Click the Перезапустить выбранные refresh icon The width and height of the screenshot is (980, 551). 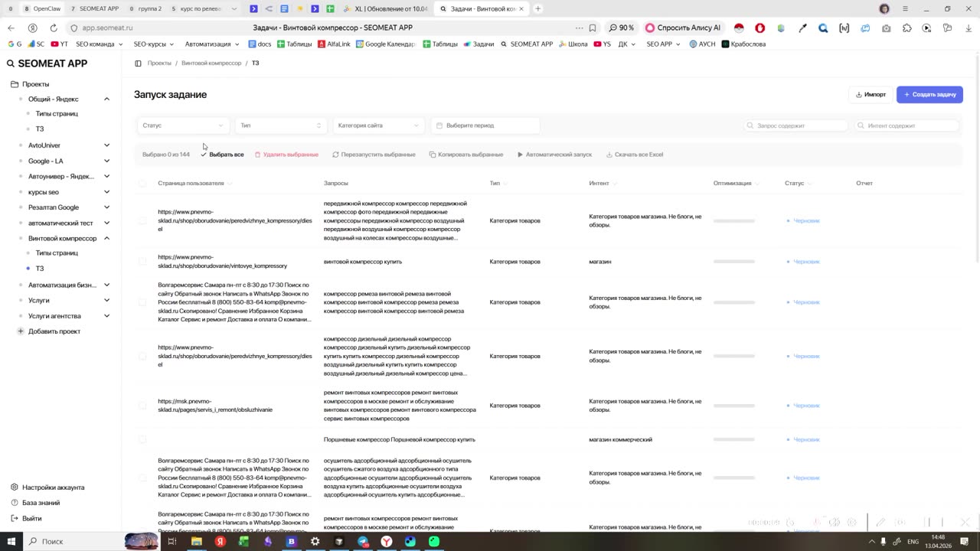pos(335,155)
